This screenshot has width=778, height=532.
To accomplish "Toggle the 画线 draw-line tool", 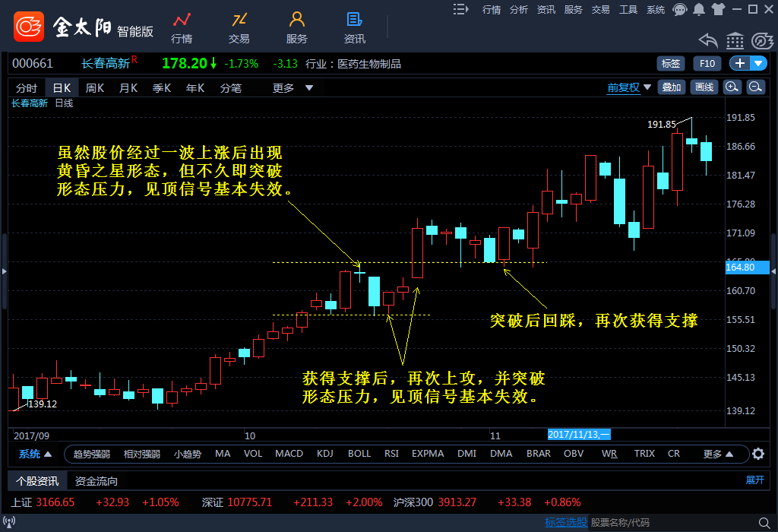I will tap(704, 87).
